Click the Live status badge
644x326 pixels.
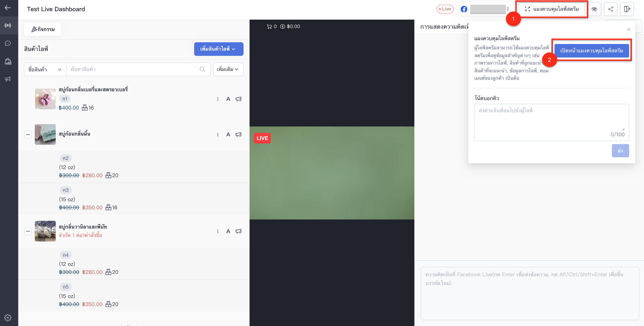pyautogui.click(x=445, y=9)
